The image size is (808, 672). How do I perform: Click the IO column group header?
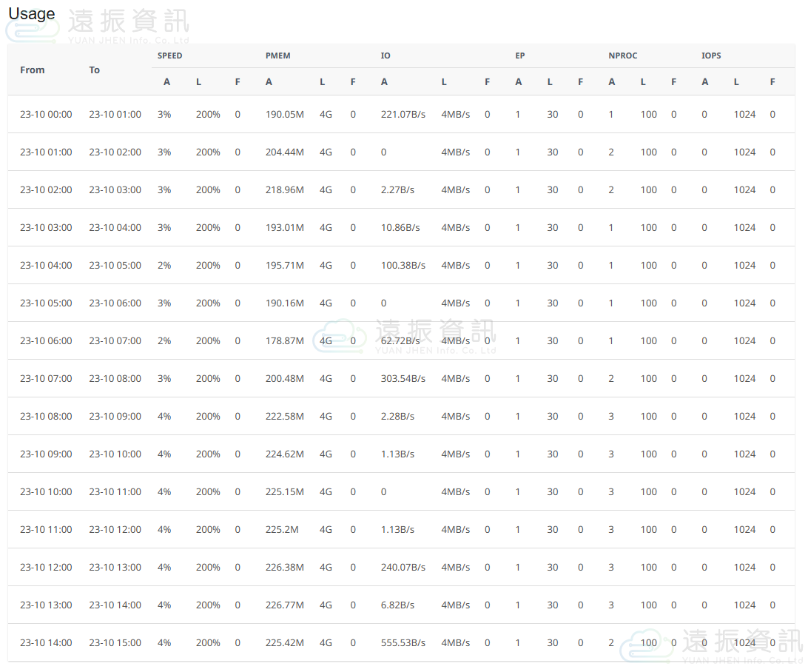386,56
